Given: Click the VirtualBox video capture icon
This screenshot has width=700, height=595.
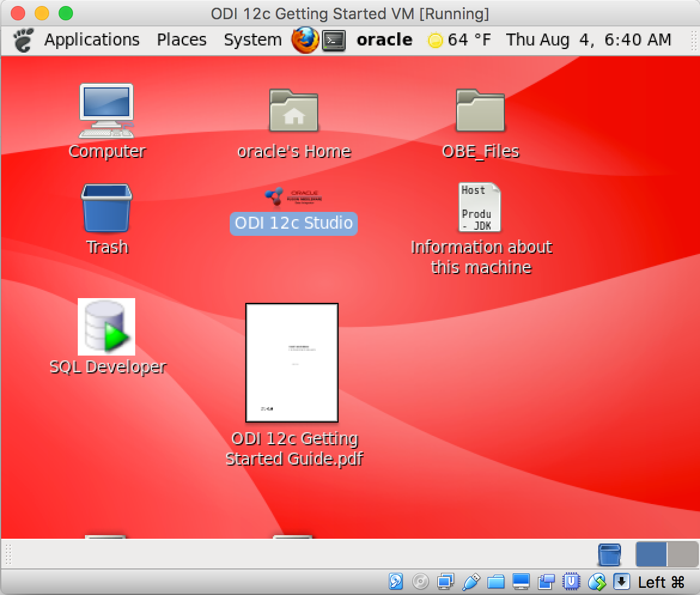Looking at the screenshot, I should 546,582.
